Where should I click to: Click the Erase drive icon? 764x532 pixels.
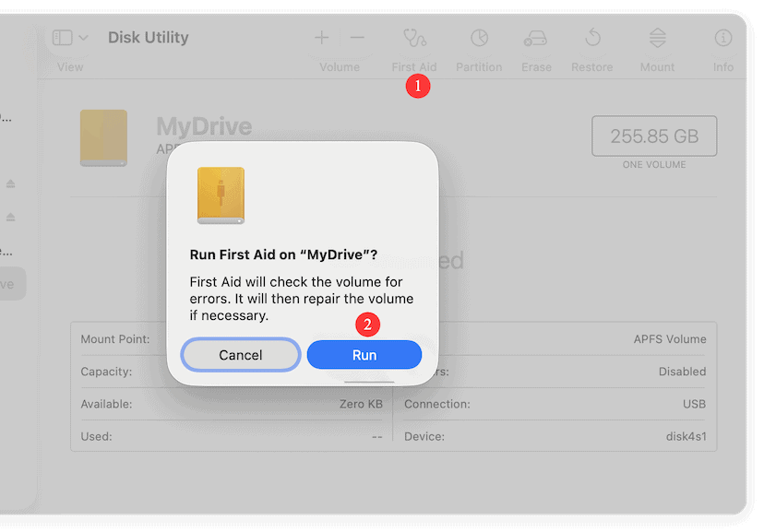535,38
